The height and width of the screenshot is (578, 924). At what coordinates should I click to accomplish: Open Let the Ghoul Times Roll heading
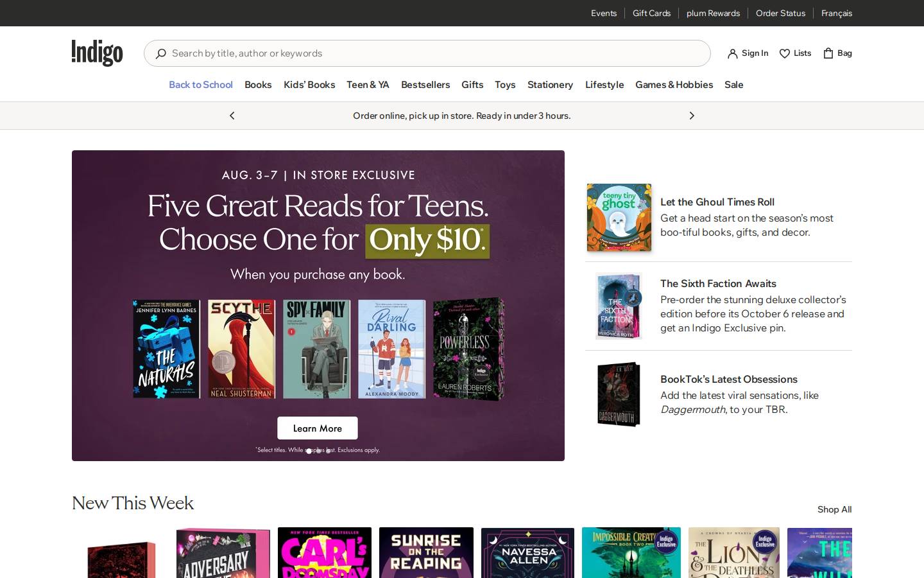717,202
